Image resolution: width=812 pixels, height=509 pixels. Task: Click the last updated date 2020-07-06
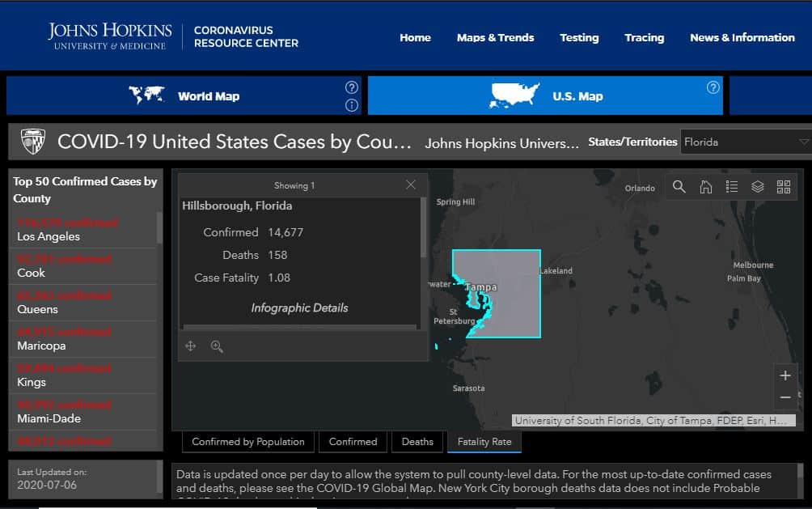click(47, 486)
